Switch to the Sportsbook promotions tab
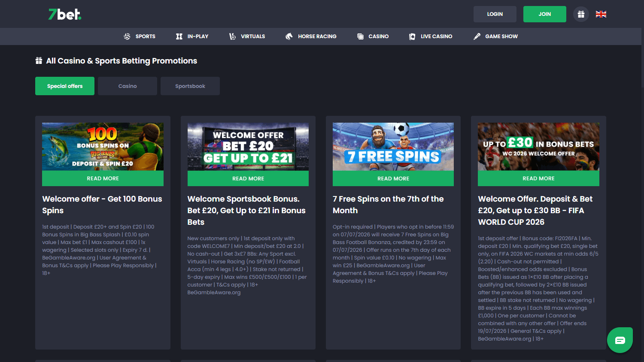Viewport: 644px width, 362px height. pos(190,86)
